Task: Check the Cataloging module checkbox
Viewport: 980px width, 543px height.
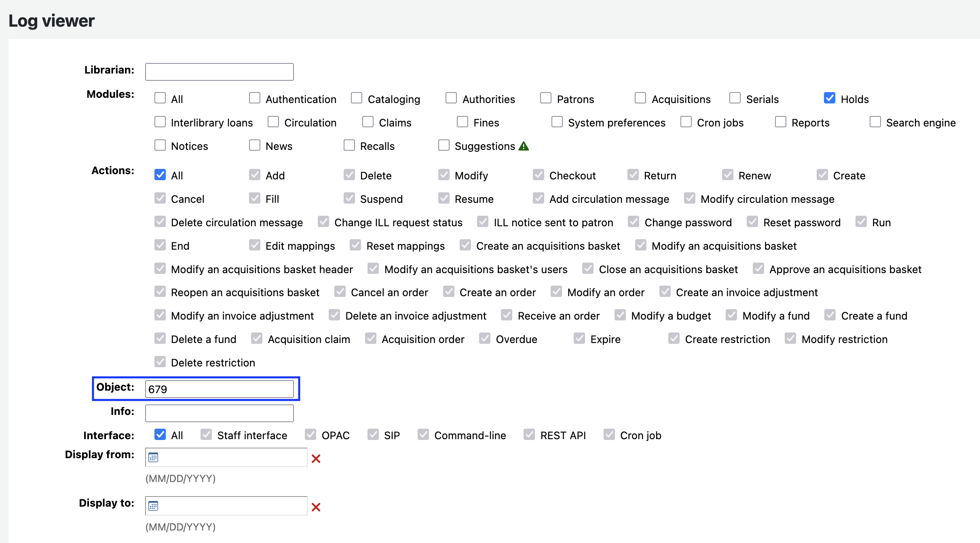Action: tap(357, 98)
